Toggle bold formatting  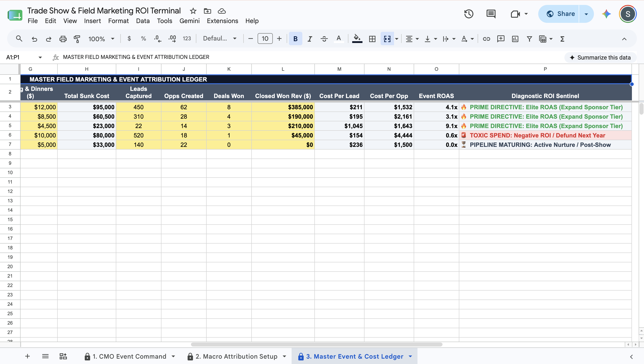pos(295,39)
